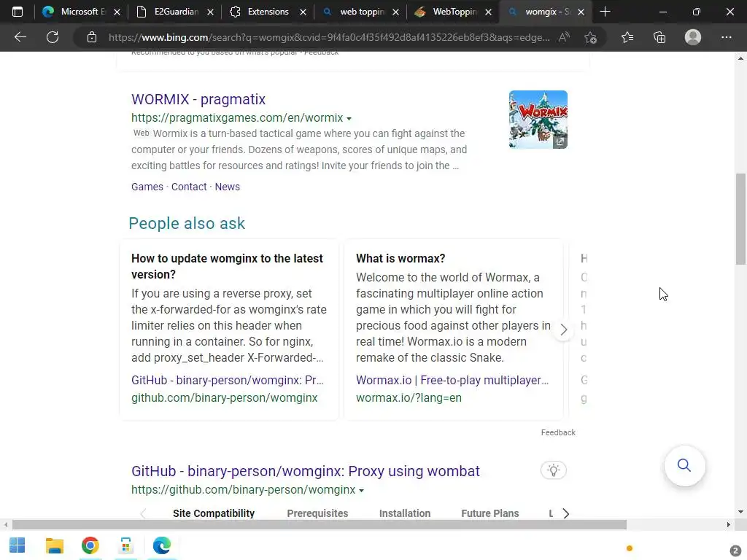The width and height of the screenshot is (747, 560).
Task: Select the Future Plans result tab
Action: [489, 513]
